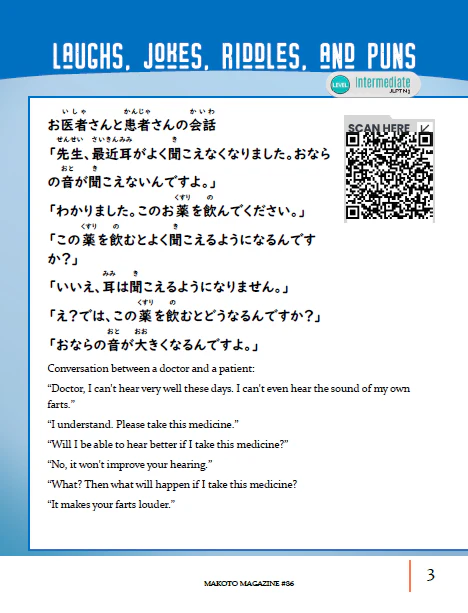Click the 'SCAN HERE' label

coord(379,128)
